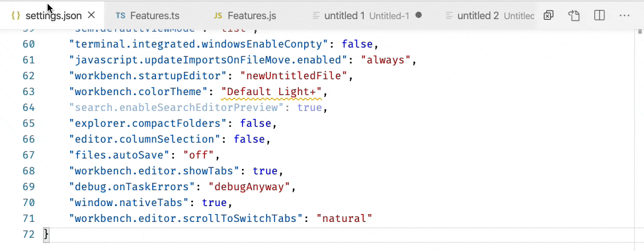Click the "newUntitledFile" value
Image resolution: width=644 pixels, height=251 pixels.
(x=294, y=76)
